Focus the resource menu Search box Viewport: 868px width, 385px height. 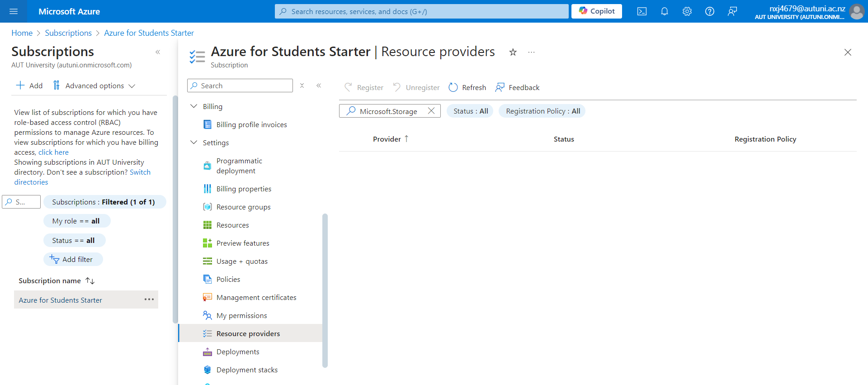(240, 86)
